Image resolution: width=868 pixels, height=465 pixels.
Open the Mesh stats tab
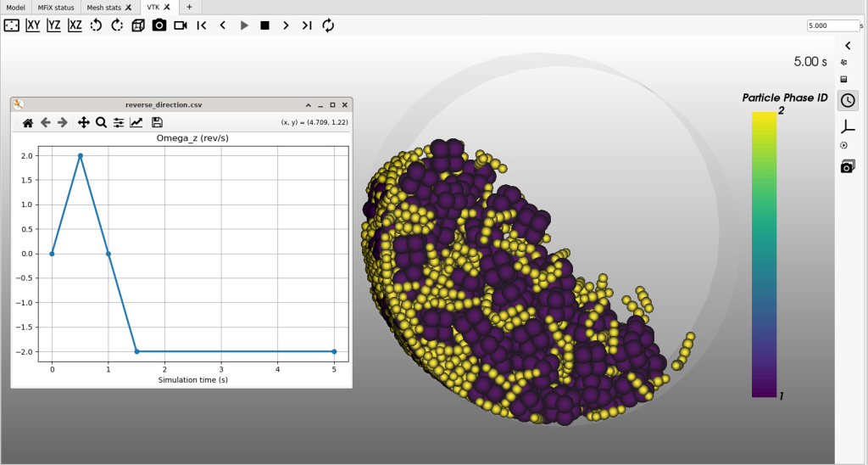coord(104,7)
